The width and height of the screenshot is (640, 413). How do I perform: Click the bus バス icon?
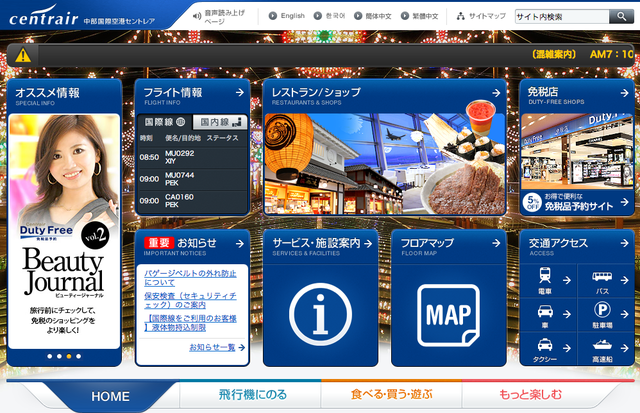pos(602,277)
